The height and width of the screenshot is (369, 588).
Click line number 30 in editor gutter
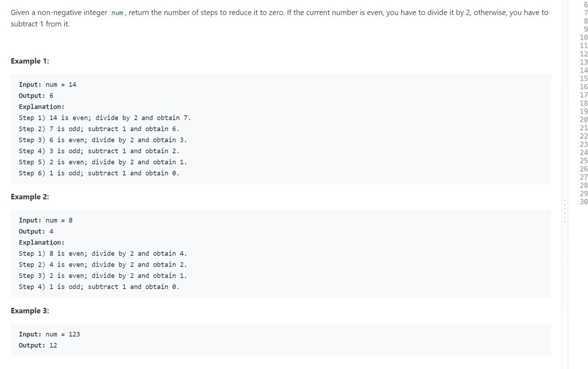(584, 202)
